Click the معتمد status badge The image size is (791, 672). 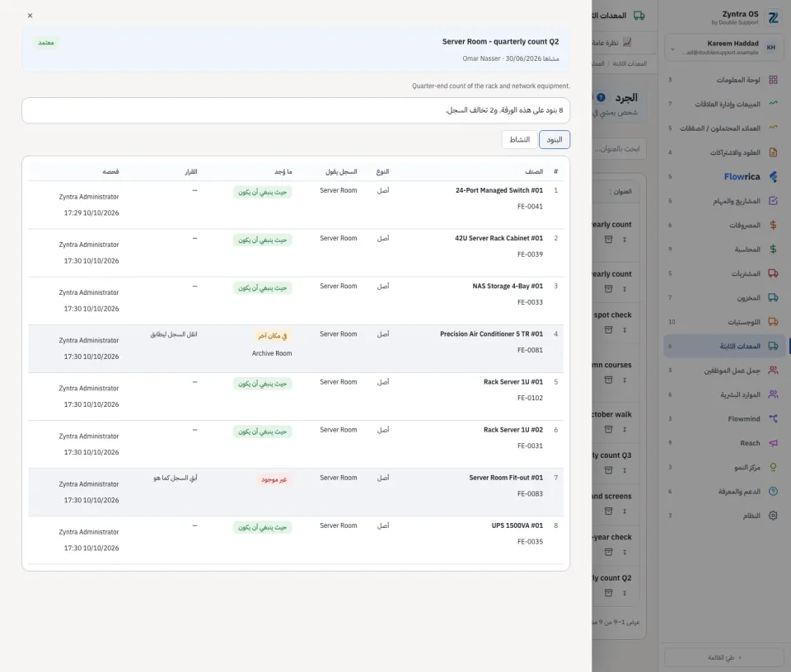point(46,42)
